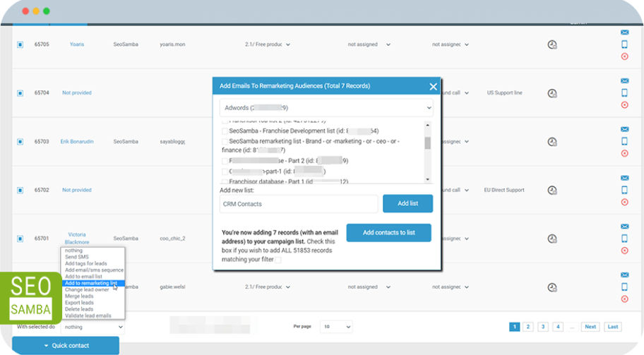Open 'With selected do' action dropdown
The height and width of the screenshot is (355, 644).
[x=93, y=327]
